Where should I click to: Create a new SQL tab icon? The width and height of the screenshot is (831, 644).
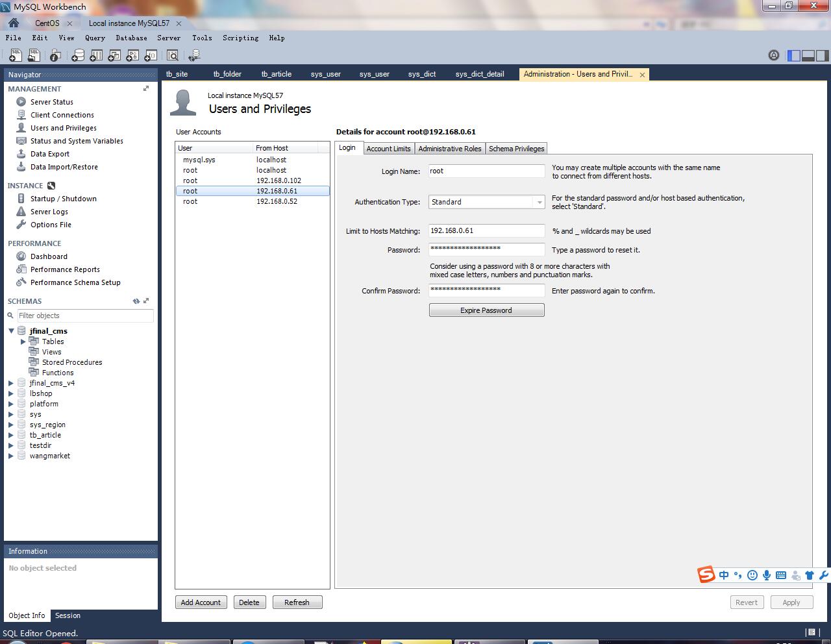(x=15, y=56)
